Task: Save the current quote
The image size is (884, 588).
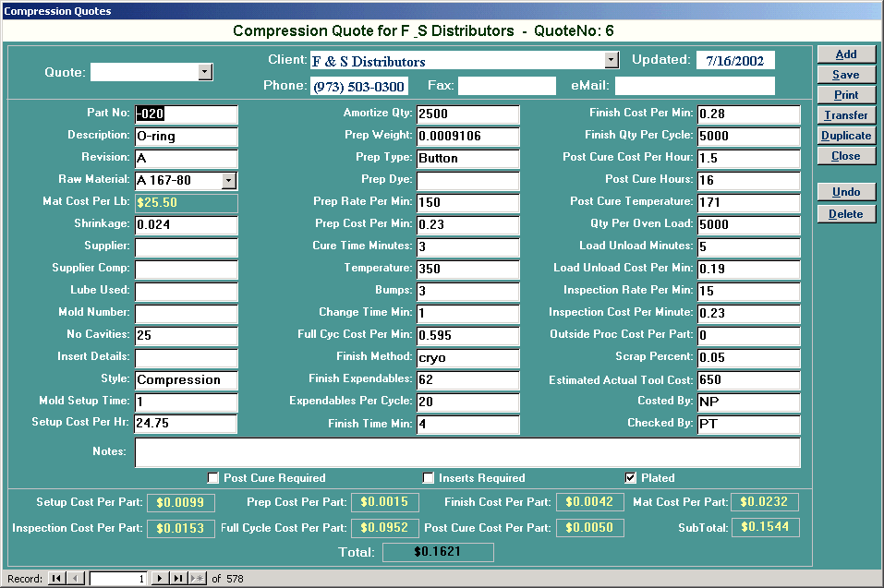Action: [x=845, y=75]
